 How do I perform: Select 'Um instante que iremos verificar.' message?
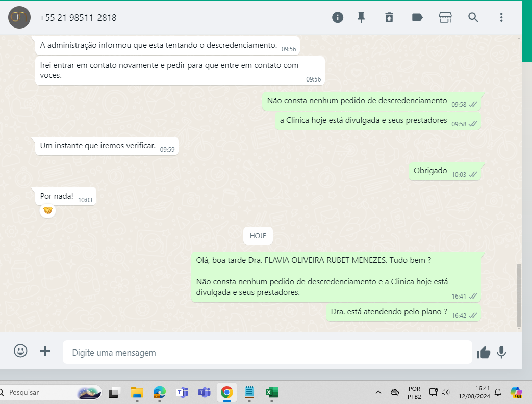tap(107, 146)
